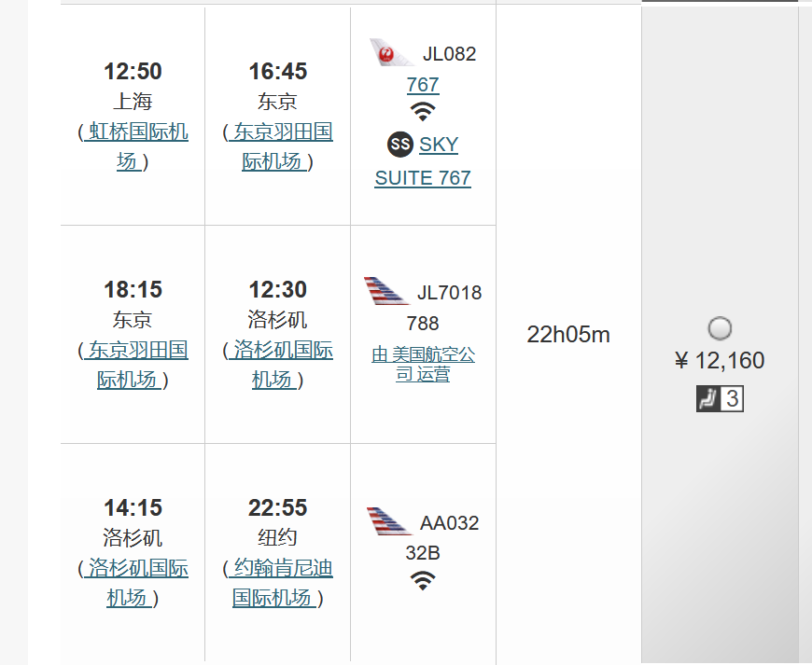812x665 pixels.
Task: Click the Wi-Fi icon under the 767 link
Action: (x=423, y=112)
